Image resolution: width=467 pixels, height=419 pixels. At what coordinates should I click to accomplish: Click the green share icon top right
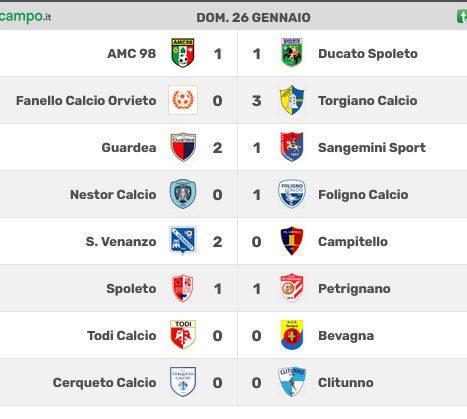(x=462, y=17)
